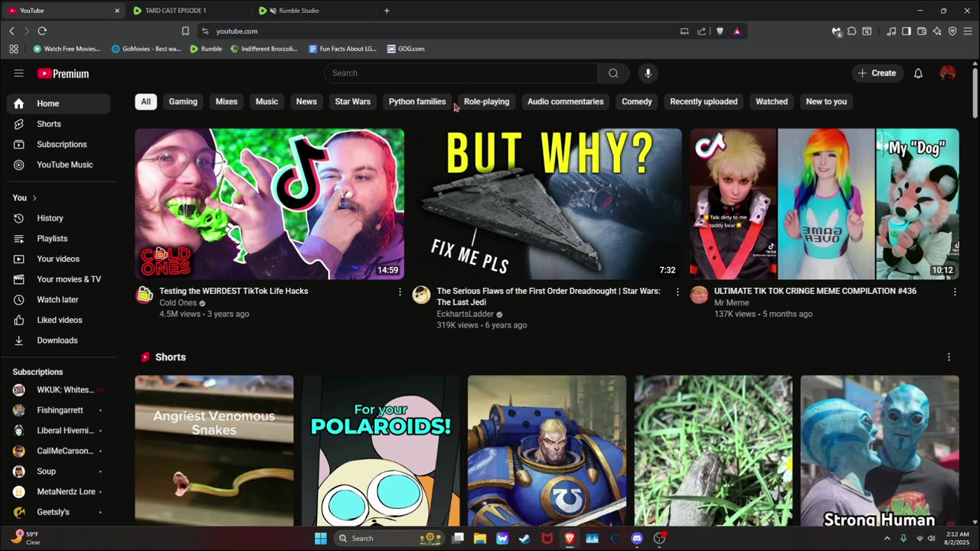Open the Cold Ones channel link

178,303
